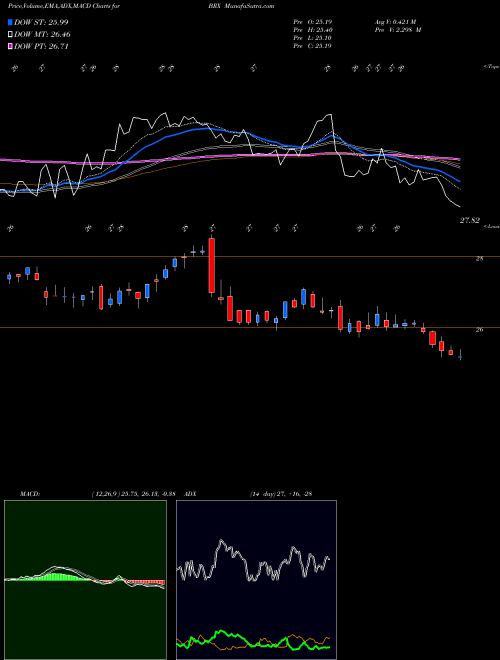Open the green MACD histogram panel
The width and height of the screenshot is (500, 660).
click(x=85, y=580)
